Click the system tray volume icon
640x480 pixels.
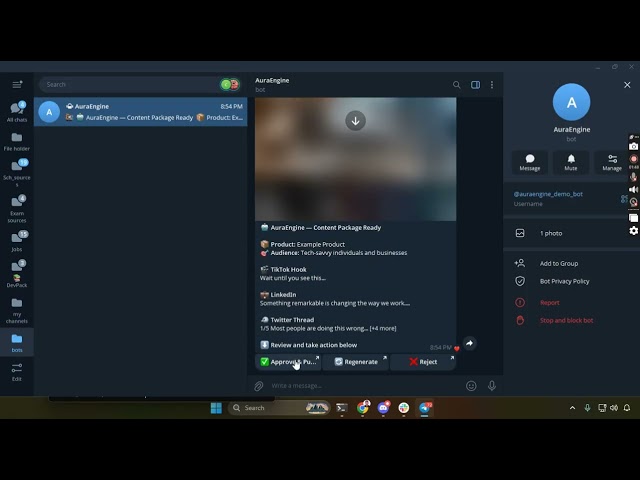[x=614, y=408]
